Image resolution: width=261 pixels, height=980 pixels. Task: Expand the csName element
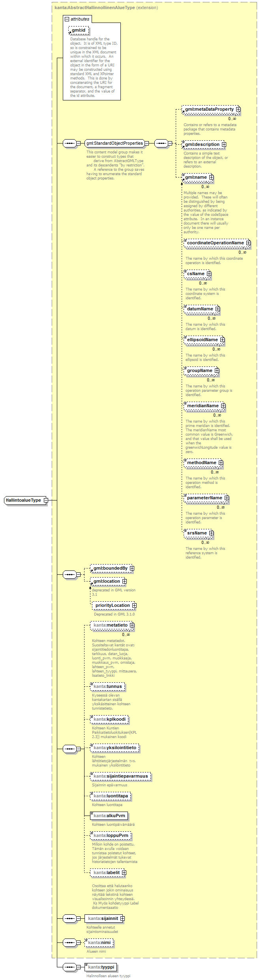[x=209, y=274]
